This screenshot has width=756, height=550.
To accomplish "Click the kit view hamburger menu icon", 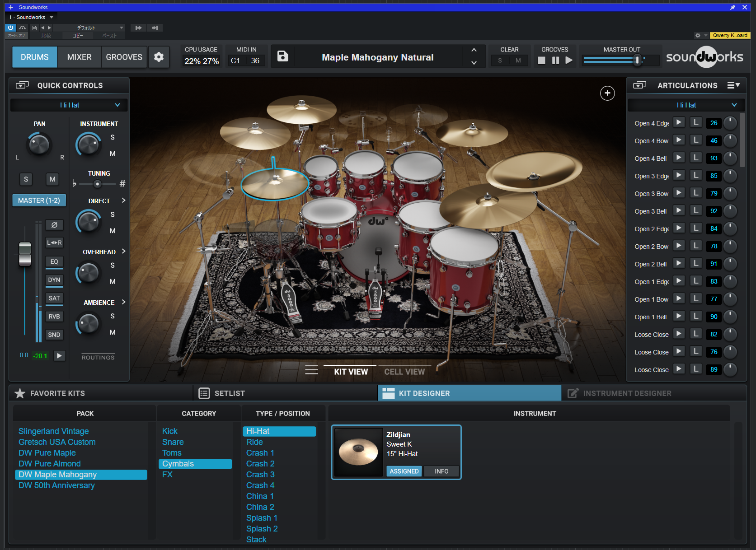I will pos(311,370).
